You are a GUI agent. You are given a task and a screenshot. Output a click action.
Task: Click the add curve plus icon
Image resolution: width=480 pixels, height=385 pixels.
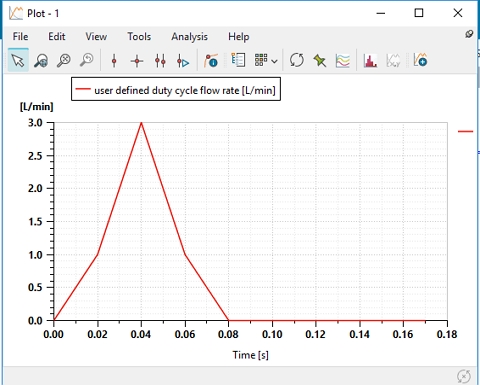click(420, 60)
